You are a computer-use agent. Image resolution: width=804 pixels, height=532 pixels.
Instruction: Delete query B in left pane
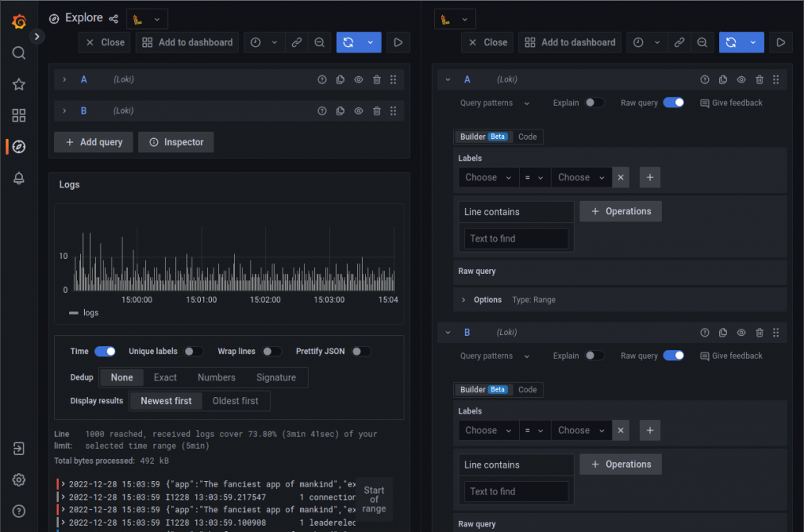[x=377, y=111]
